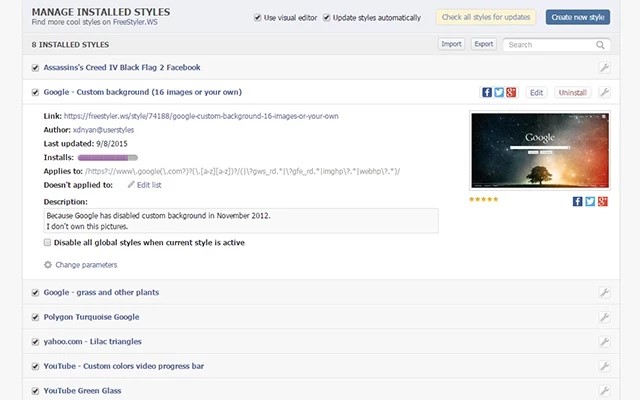Uncheck Google Custom background style checkbox
Screen dimensions: 640x400
click(36, 92)
